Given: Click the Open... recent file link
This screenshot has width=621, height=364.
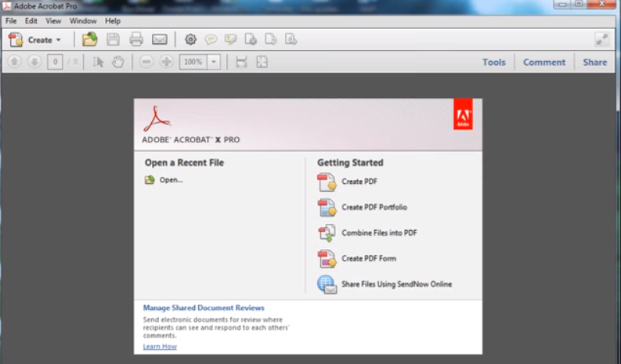Looking at the screenshot, I should click(171, 180).
